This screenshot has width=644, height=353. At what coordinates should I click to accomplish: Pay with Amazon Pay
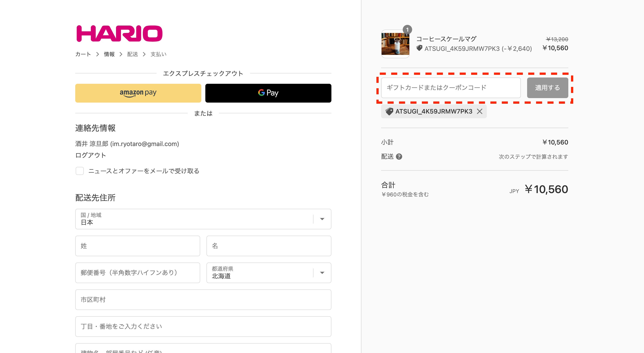pos(138,93)
